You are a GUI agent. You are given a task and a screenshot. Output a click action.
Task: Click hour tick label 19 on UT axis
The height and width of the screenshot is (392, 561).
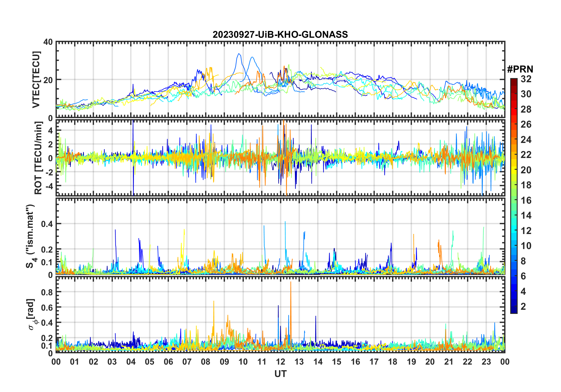click(411, 362)
